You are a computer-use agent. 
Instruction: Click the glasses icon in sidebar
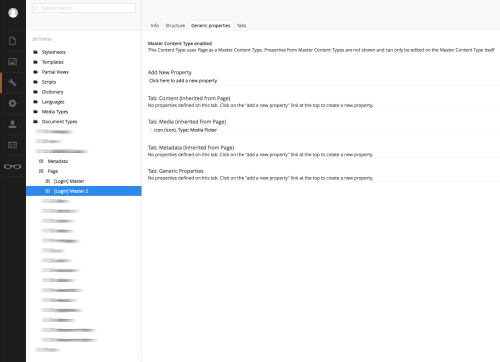(x=12, y=166)
